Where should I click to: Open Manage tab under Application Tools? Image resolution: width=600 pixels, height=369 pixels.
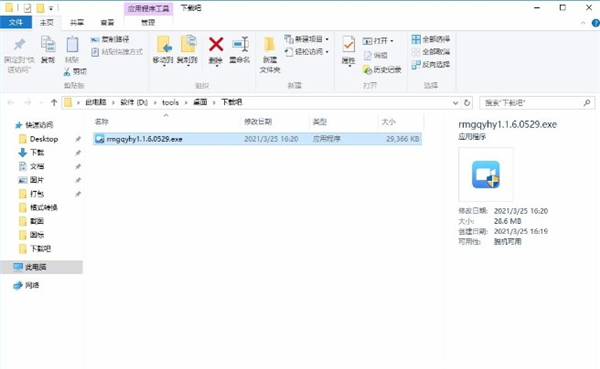click(x=148, y=23)
